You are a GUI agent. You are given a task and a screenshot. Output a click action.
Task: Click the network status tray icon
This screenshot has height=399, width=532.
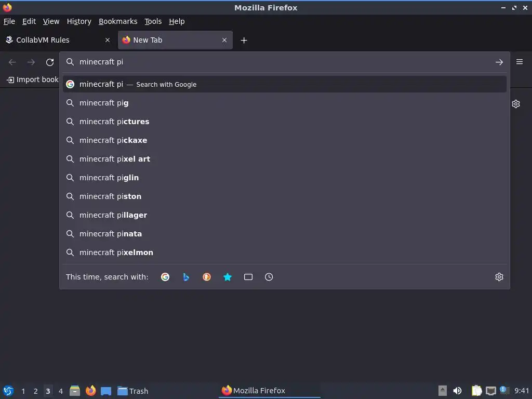(x=490, y=391)
